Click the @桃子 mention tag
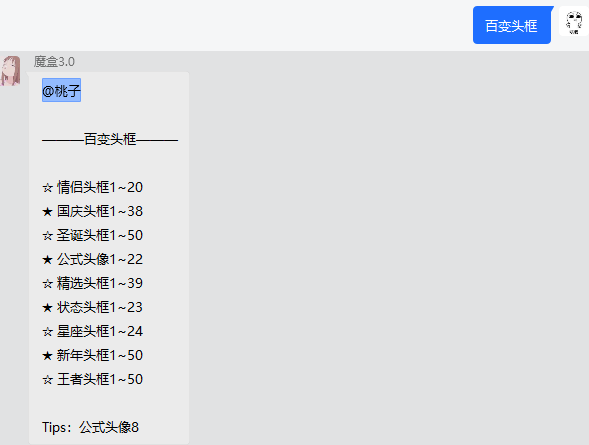 61,90
